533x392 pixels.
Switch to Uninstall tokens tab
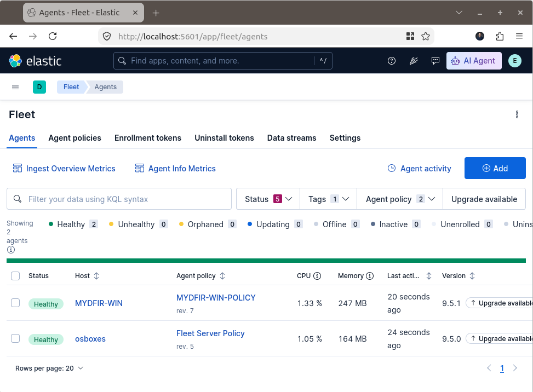click(x=225, y=138)
